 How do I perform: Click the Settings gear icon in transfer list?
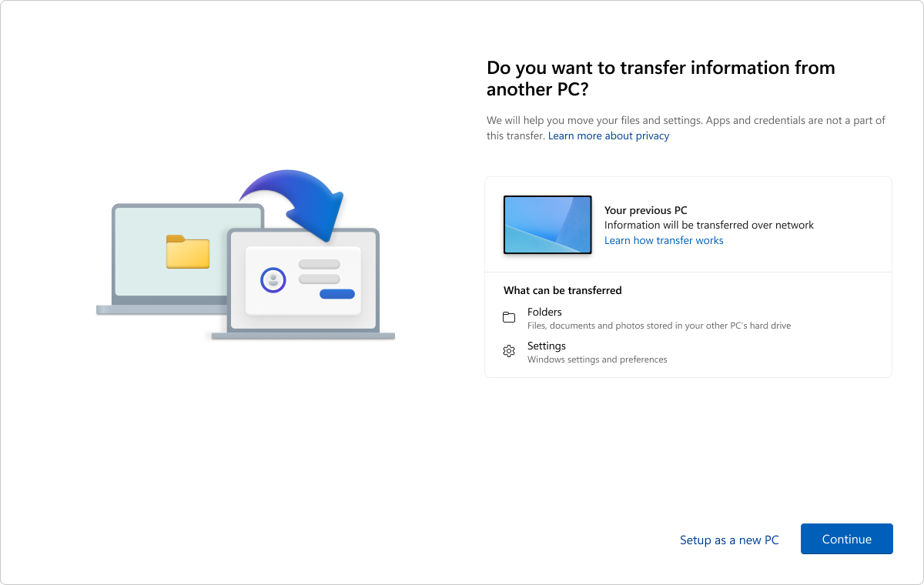tap(508, 350)
